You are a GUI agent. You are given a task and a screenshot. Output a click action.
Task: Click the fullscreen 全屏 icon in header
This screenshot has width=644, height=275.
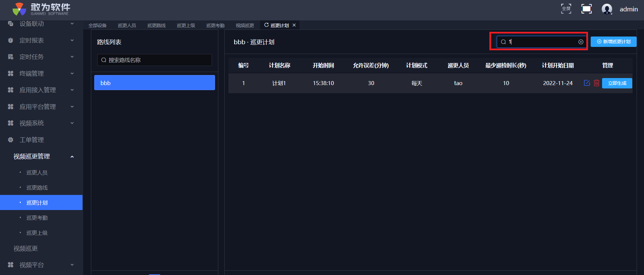(x=566, y=9)
